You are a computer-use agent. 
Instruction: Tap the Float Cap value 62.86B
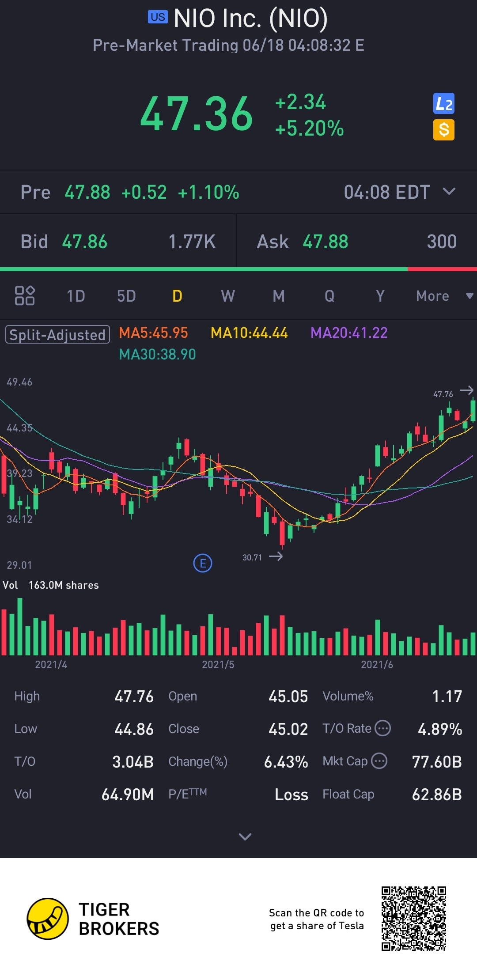[x=437, y=795]
